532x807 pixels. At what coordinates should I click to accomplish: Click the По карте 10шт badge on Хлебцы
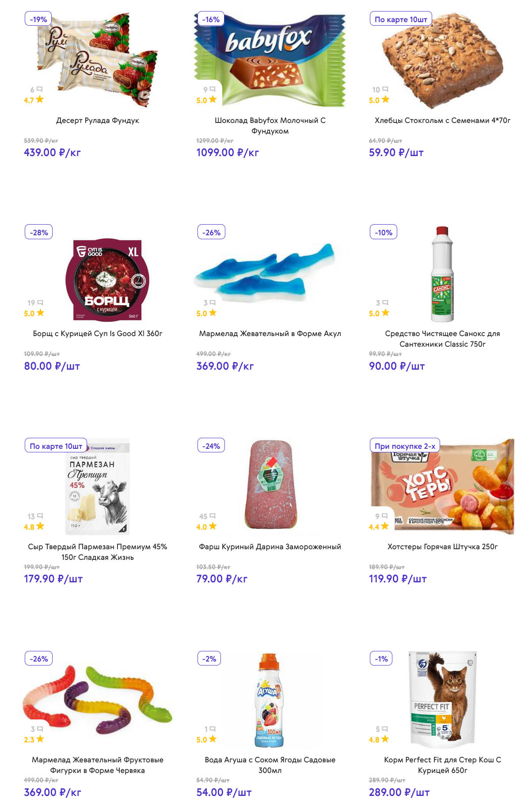401,19
